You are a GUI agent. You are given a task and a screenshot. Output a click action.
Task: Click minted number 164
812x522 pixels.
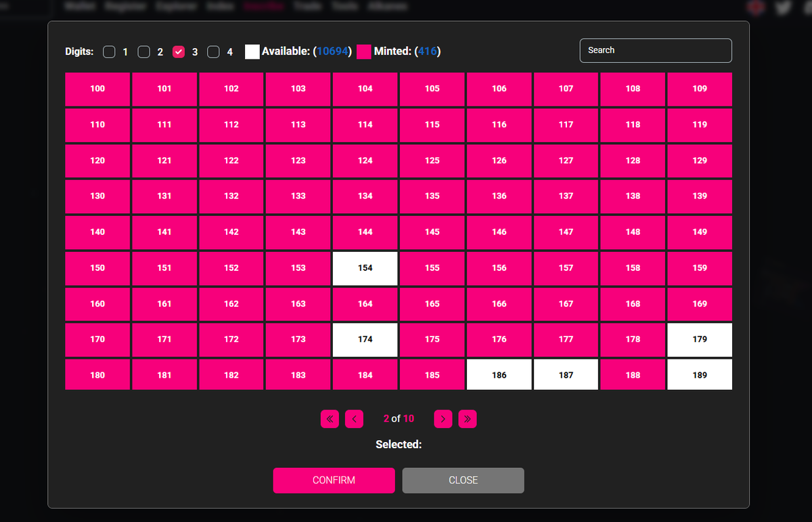tap(365, 304)
